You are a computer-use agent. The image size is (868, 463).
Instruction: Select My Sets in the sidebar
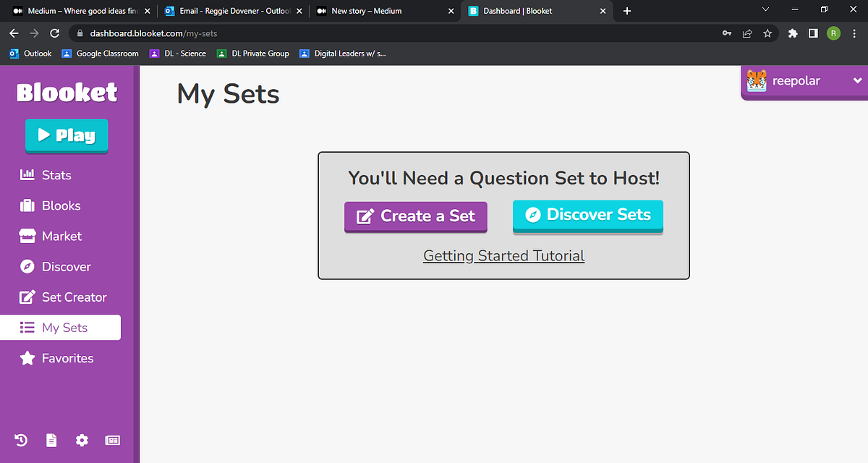click(x=60, y=328)
